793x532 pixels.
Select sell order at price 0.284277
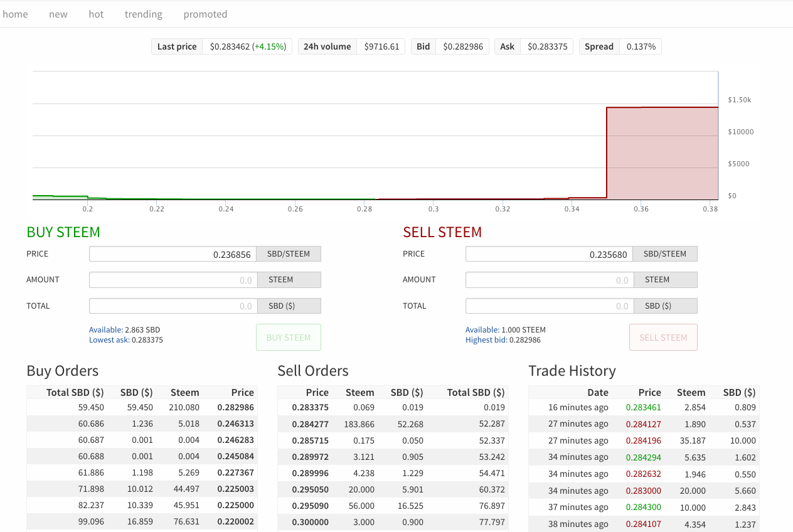[x=393, y=423]
